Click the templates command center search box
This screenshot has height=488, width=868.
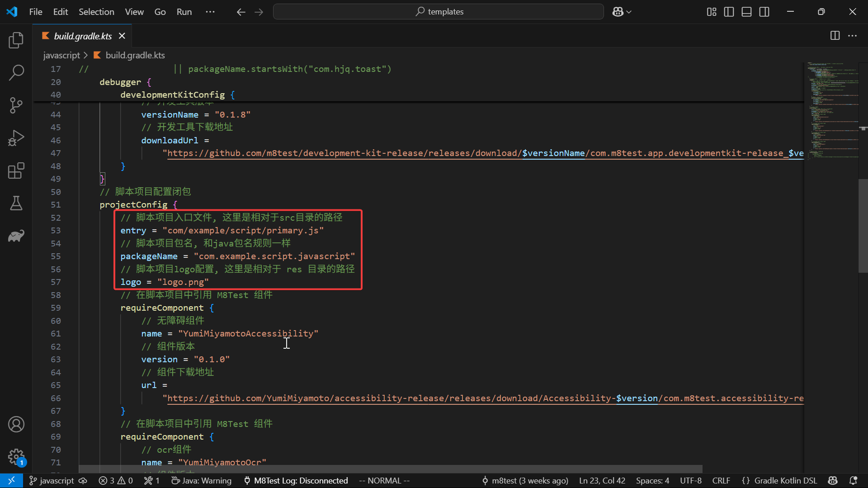(439, 12)
